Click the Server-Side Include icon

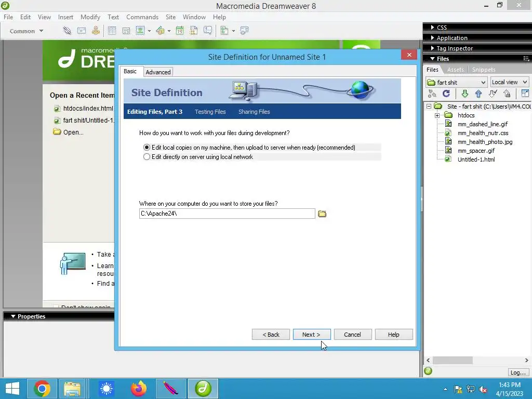pos(194,31)
